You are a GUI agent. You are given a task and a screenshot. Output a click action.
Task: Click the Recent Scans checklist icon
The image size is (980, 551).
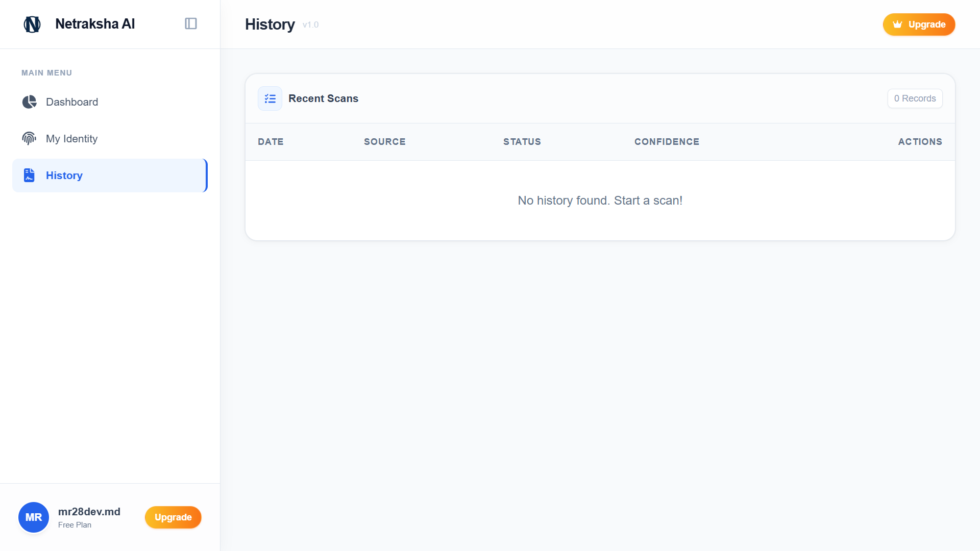270,98
